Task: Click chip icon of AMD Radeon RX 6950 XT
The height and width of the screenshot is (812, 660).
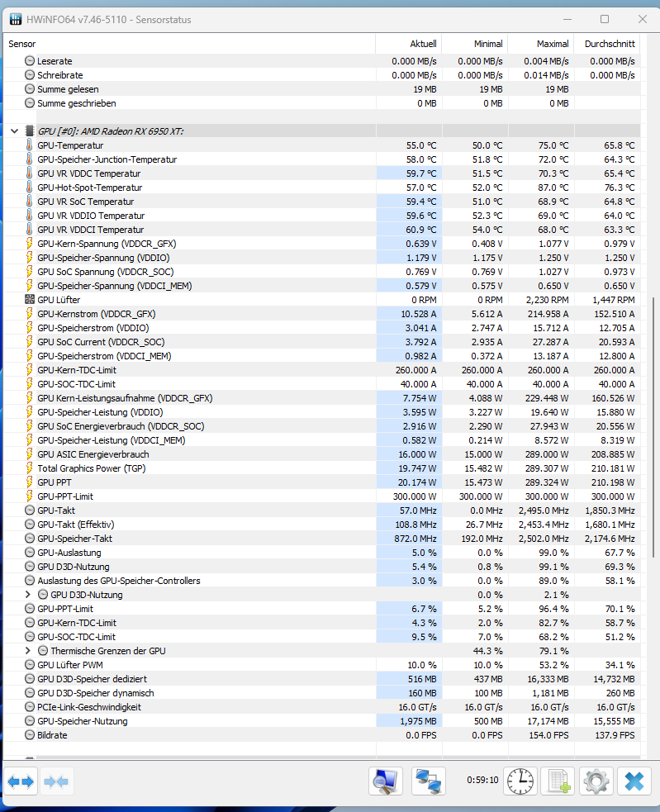Action: pos(30,131)
